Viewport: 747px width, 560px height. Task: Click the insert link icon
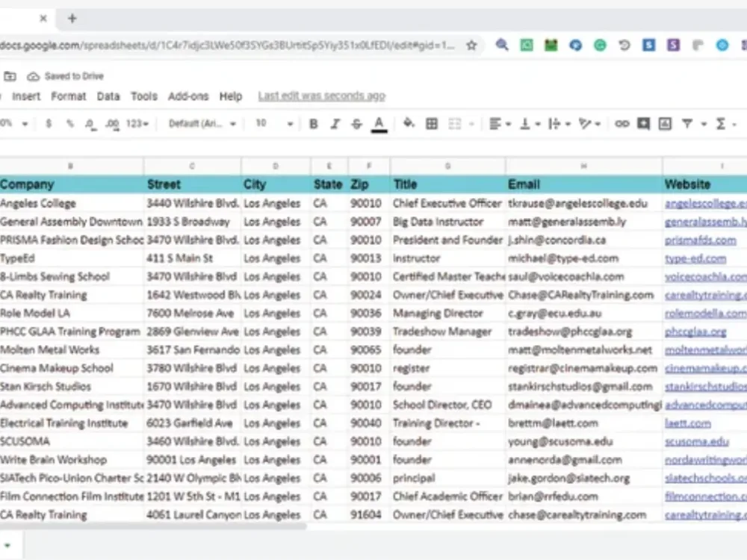coord(622,124)
